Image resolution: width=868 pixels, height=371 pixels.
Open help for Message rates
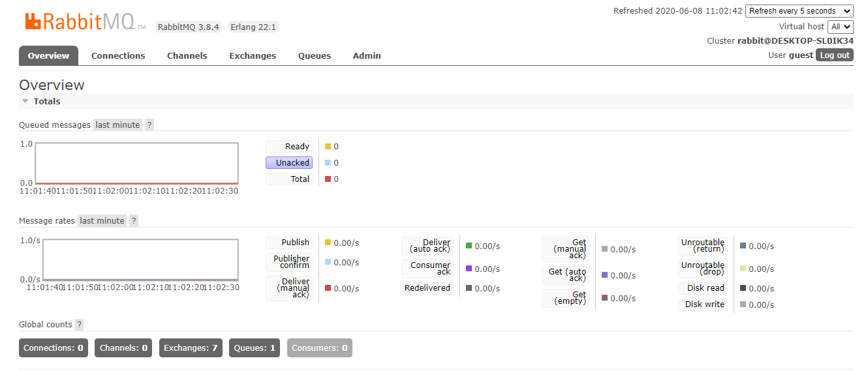(134, 220)
